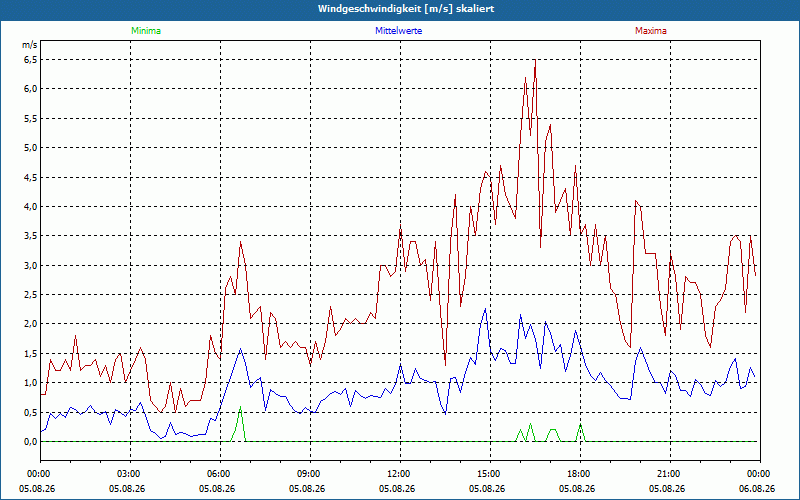
Task: Click the m/s unit label
Action: [29, 45]
